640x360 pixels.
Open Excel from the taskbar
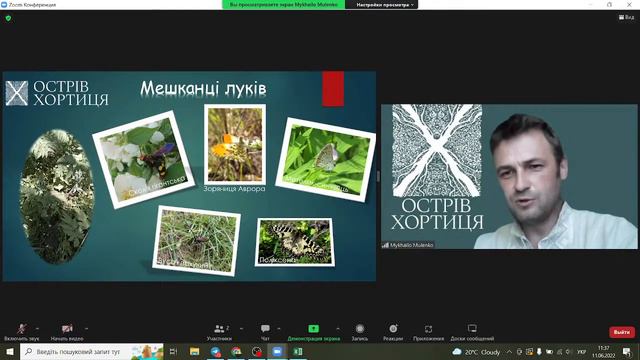[298, 351]
